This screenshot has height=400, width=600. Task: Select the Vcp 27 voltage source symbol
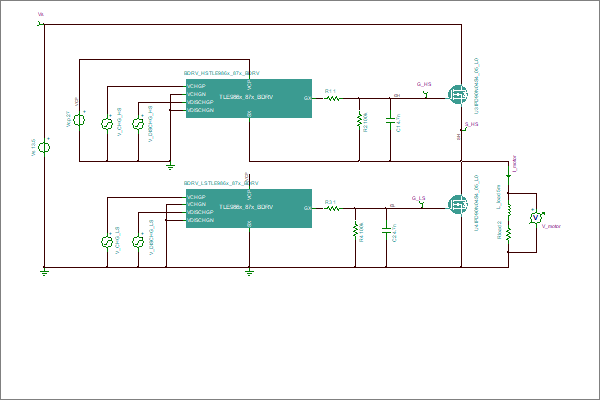click(79, 120)
